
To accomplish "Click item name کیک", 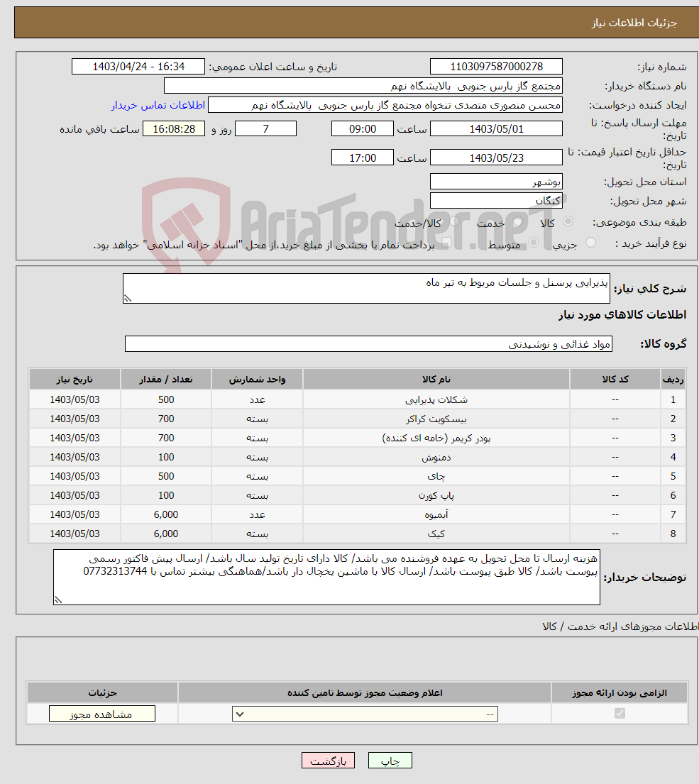I will click(436, 534).
